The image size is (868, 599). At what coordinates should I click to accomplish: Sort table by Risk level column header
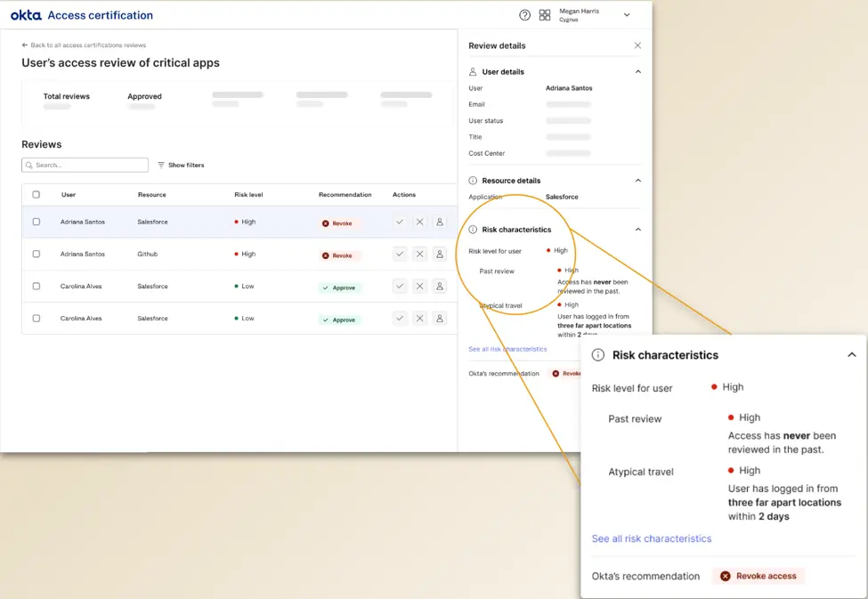pos(248,195)
